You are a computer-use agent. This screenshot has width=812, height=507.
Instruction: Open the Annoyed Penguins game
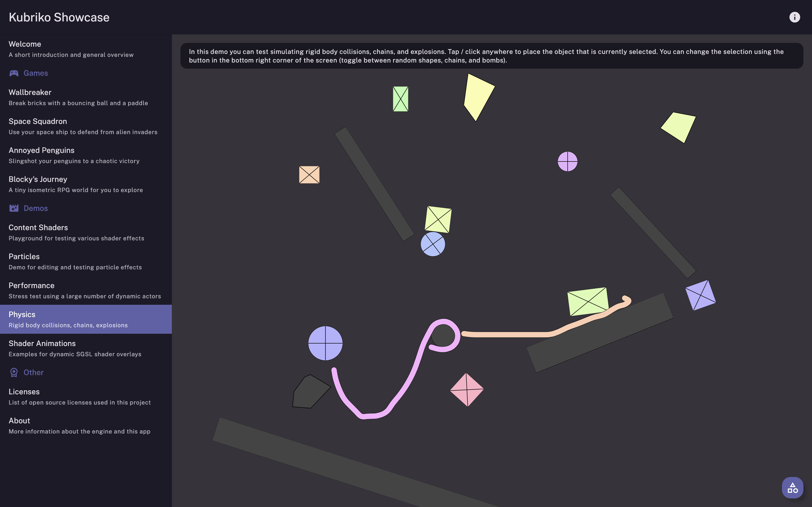point(67,155)
